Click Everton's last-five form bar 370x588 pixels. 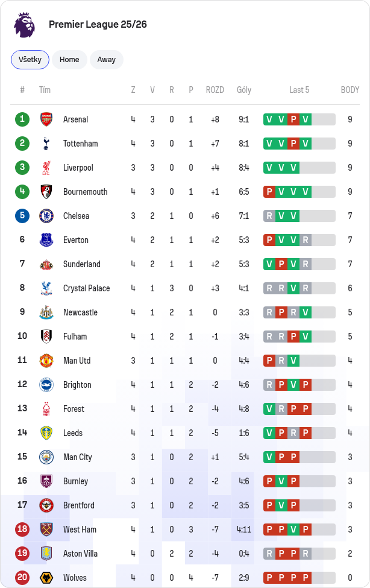(x=299, y=240)
